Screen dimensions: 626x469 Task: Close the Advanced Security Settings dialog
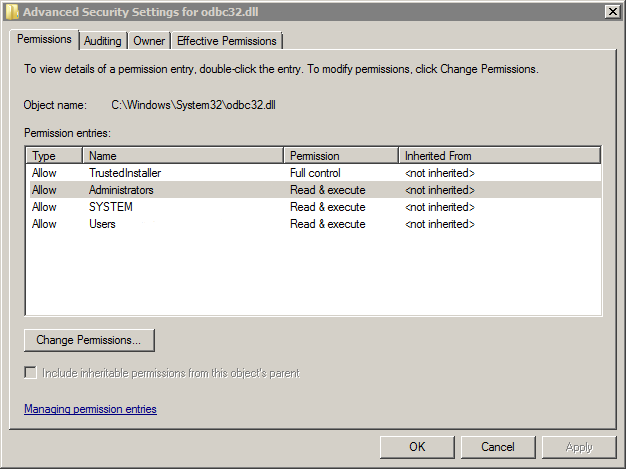(x=611, y=11)
